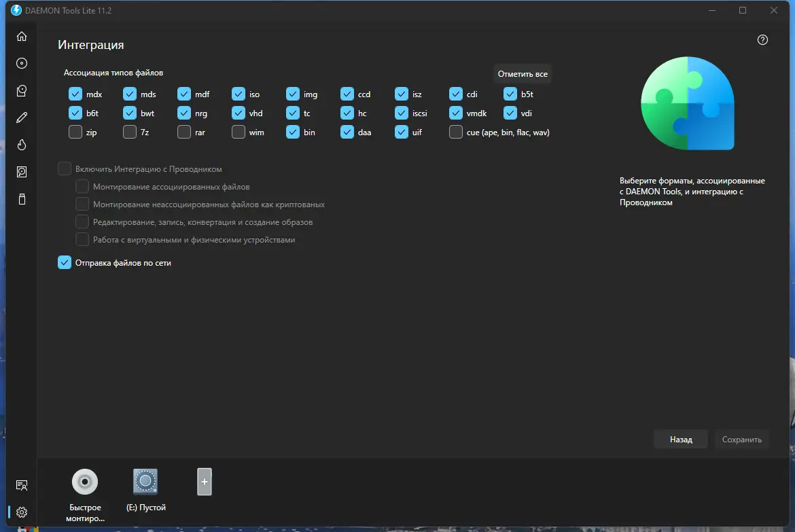Click the Интеграция page heading
This screenshot has height=532, width=795.
pos(91,45)
